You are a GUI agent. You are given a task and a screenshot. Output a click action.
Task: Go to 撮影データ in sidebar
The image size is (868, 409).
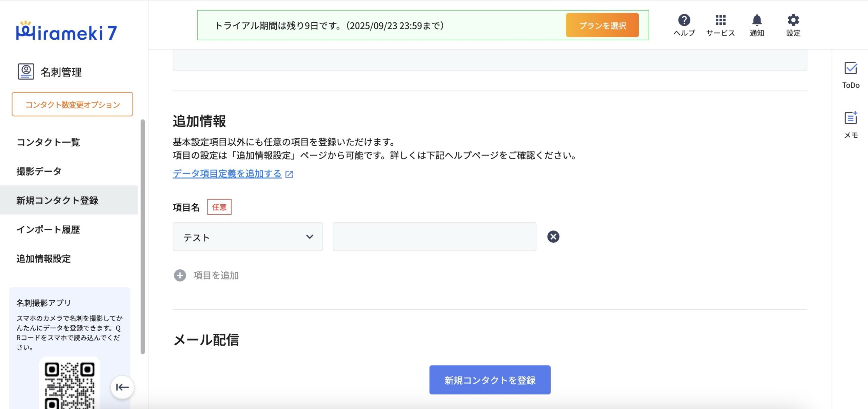coord(39,171)
